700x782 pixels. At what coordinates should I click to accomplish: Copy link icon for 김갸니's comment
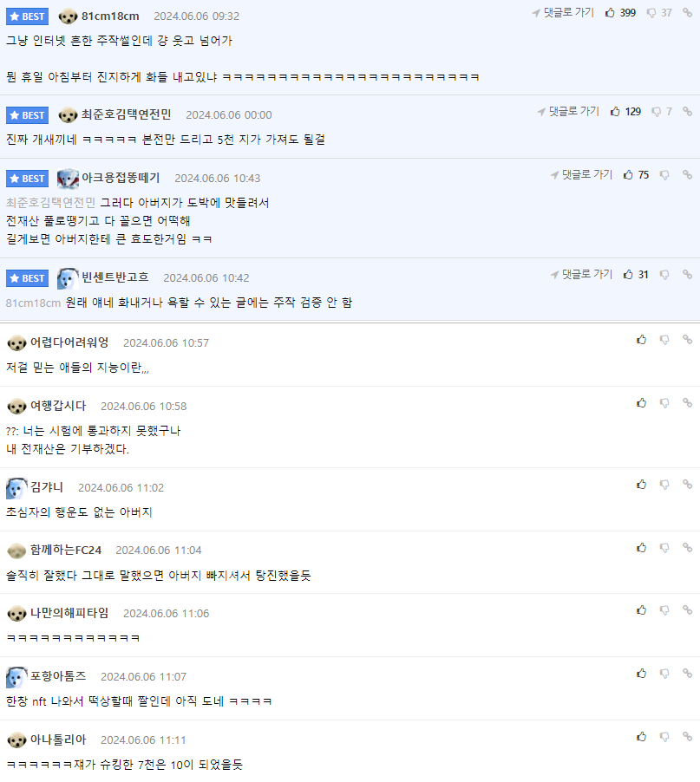[688, 485]
